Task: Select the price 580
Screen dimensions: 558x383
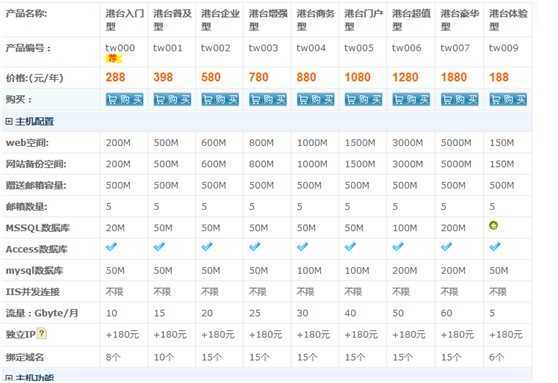Action: coord(211,77)
